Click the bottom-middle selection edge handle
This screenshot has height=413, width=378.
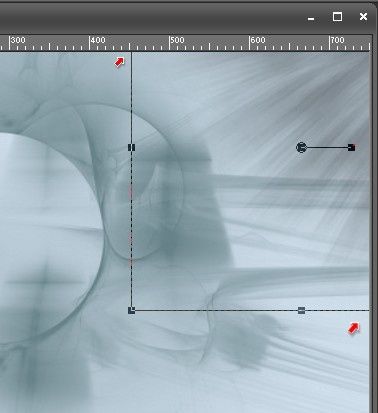[x=301, y=310]
